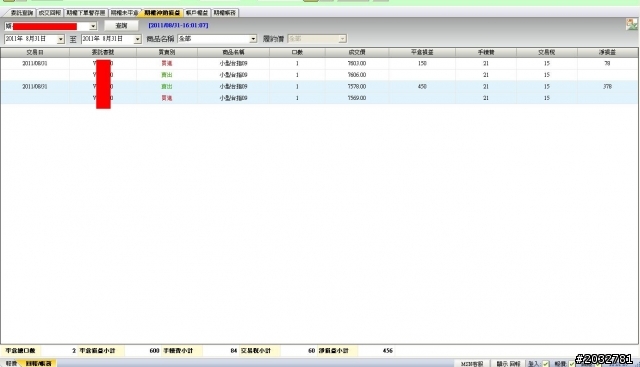This screenshot has width=640, height=367.
Task: Click the 平倉總口數 value 2
Action: 74,351
